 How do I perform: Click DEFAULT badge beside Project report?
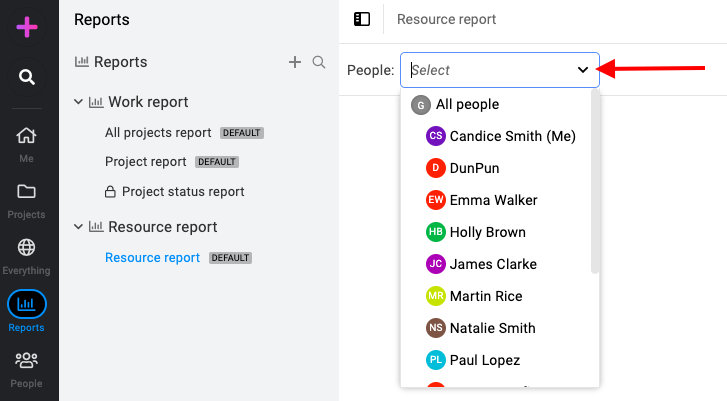point(217,162)
